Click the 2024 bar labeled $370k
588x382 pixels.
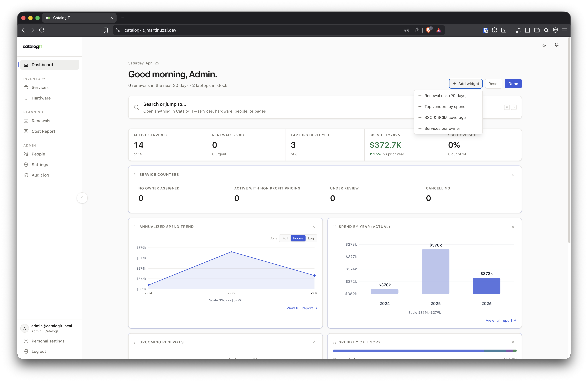(x=384, y=292)
